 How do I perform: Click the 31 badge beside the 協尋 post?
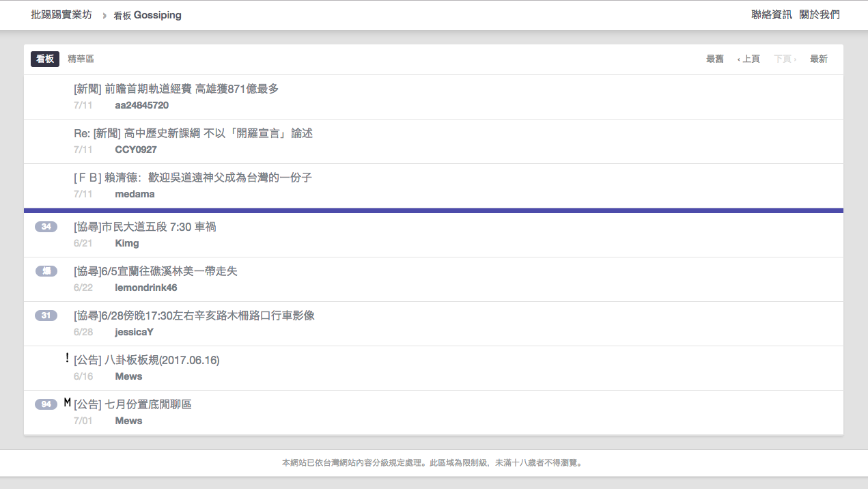point(45,315)
